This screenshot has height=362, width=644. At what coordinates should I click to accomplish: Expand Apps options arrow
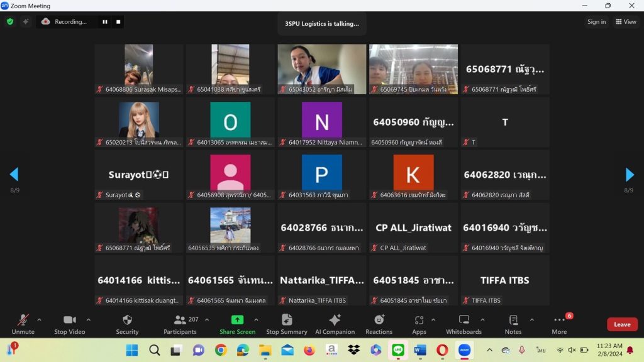433,319
